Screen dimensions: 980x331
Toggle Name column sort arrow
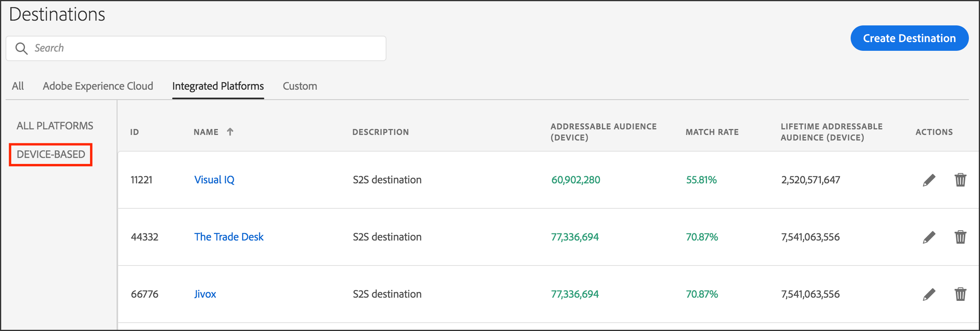tap(230, 132)
